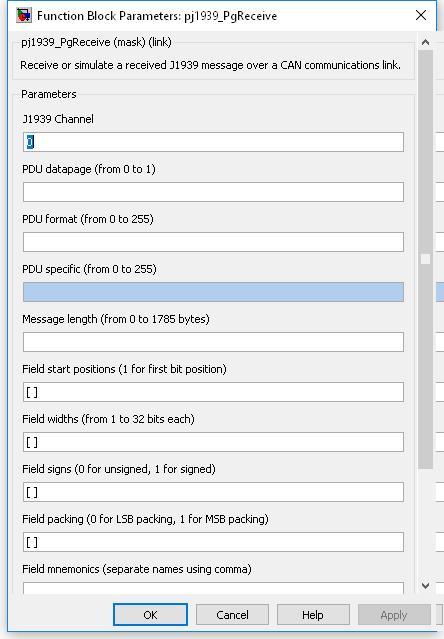Confirm with the OK button
444x639 pixels.
point(150,615)
